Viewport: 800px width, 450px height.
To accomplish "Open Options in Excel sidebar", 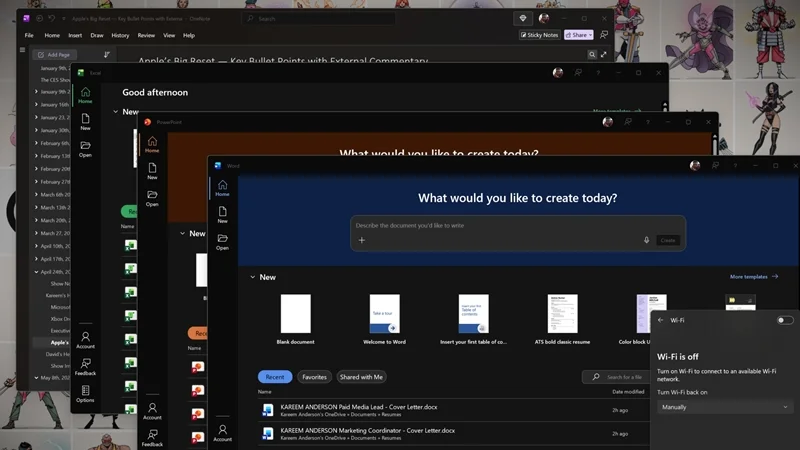I will click(85, 393).
